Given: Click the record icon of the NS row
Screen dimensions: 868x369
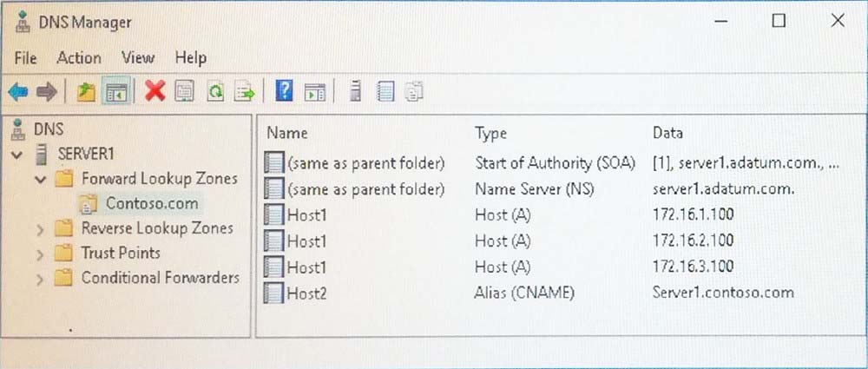Looking at the screenshot, I should 274,189.
